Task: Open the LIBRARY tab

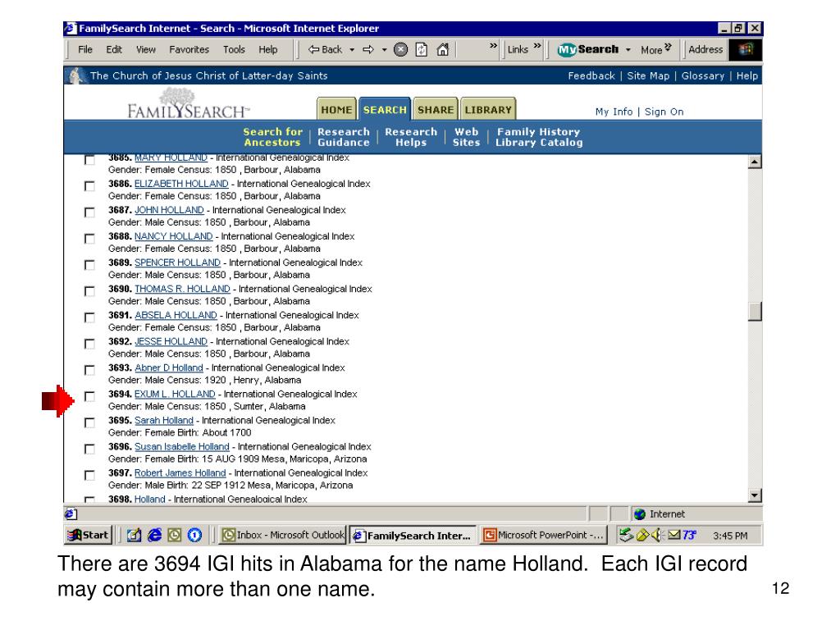Action: tap(488, 109)
